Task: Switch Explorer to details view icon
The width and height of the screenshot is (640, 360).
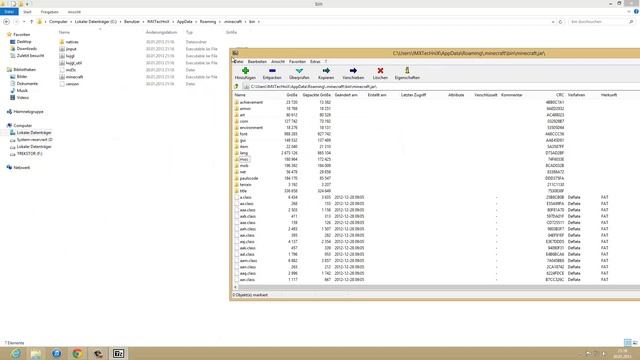Action: 628,342
